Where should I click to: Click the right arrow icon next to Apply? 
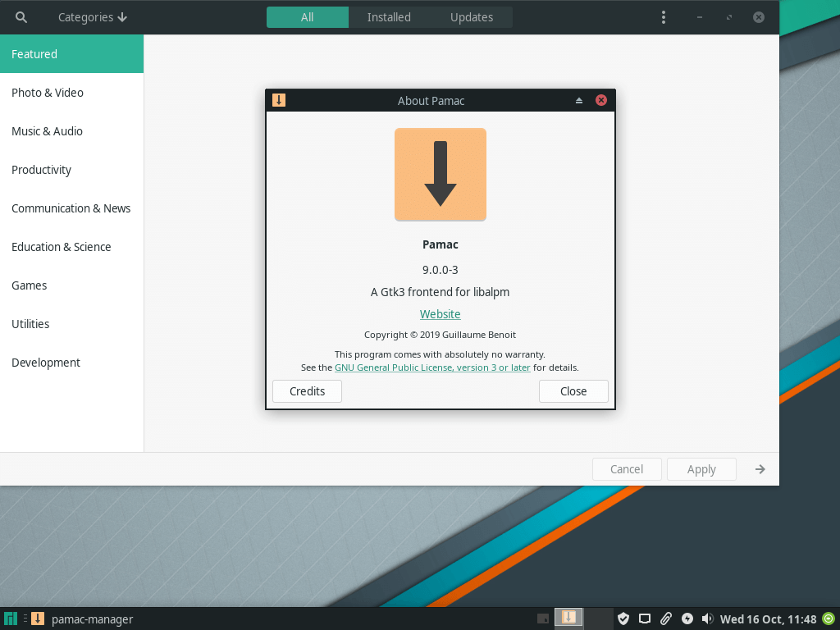760,469
